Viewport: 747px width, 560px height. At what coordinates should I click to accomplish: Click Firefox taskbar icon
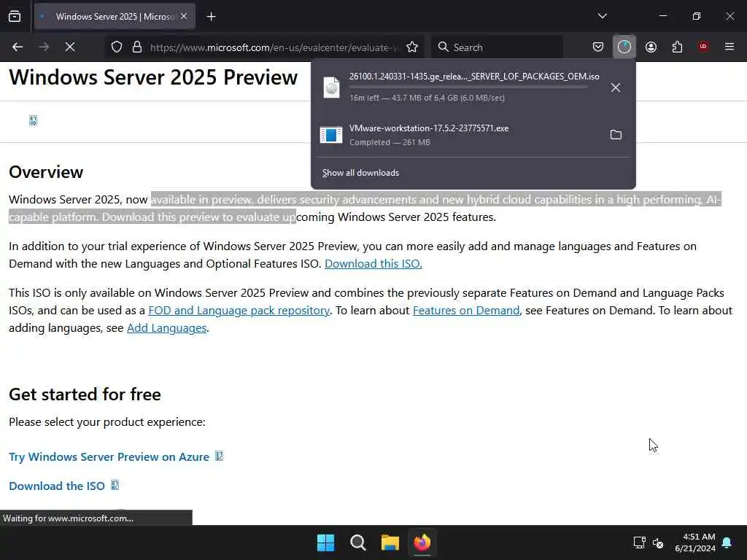[x=422, y=542]
